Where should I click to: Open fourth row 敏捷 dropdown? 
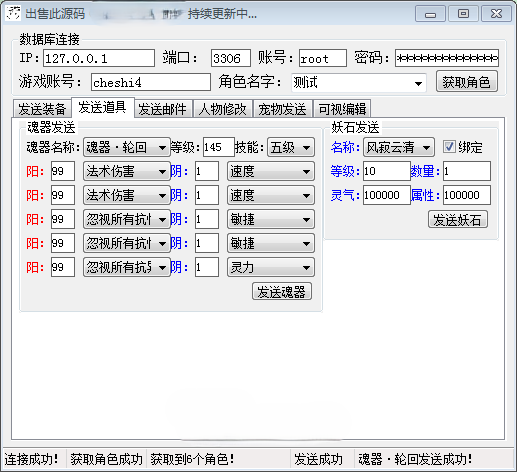pos(271,243)
